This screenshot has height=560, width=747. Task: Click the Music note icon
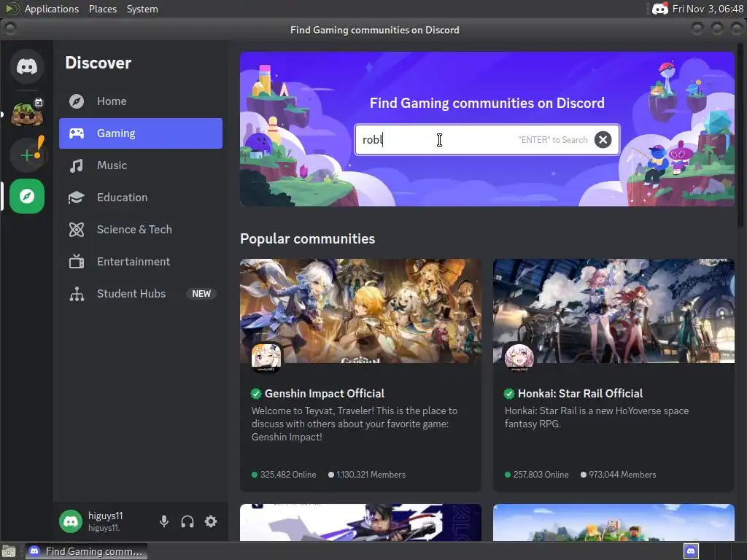pyautogui.click(x=76, y=166)
